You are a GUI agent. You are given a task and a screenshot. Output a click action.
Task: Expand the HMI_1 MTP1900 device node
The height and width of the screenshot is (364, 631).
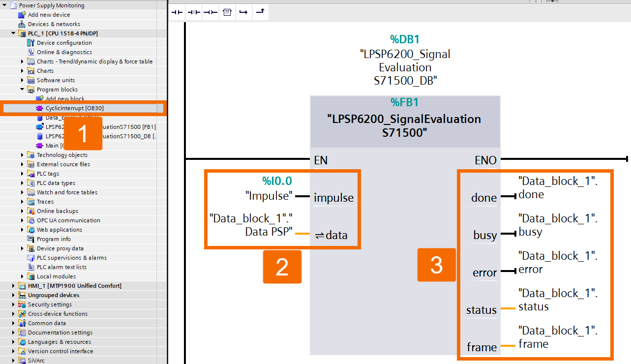click(13, 286)
